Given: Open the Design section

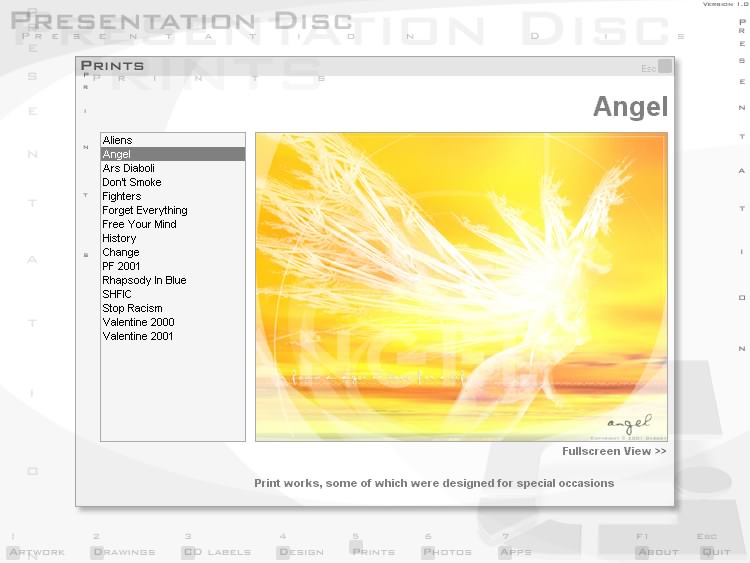Looking at the screenshot, I should point(301,552).
